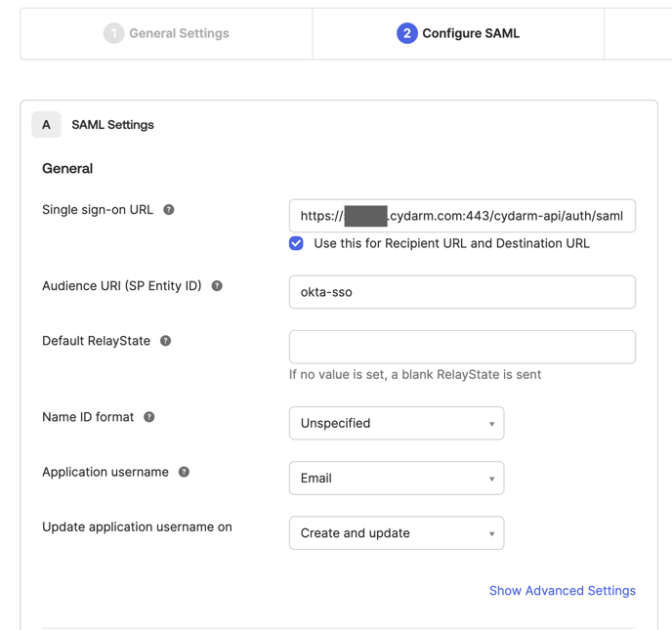The width and height of the screenshot is (672, 630).
Task: Click the step 1 number badge
Action: pos(113,33)
